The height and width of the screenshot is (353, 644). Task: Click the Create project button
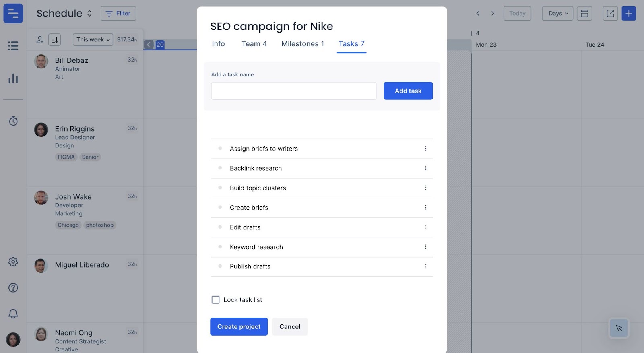coord(239,326)
